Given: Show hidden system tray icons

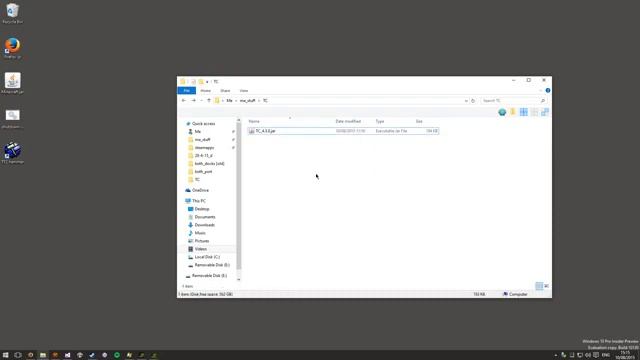Looking at the screenshot, I should pos(556,355).
